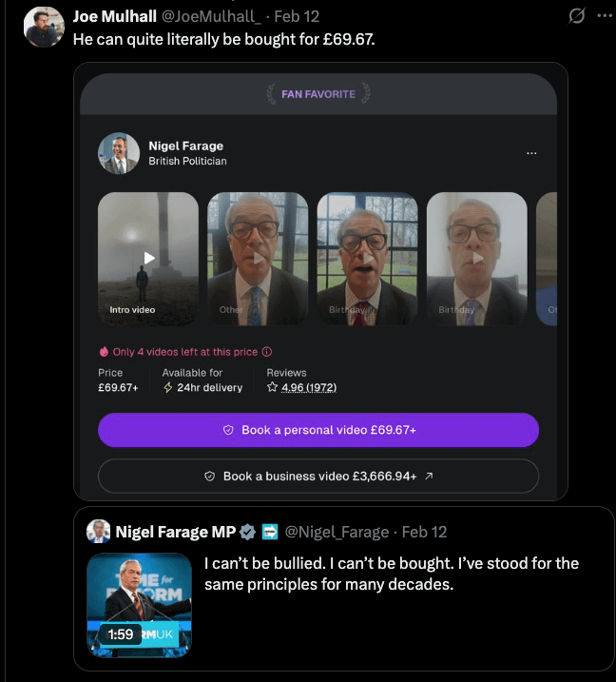Play the Intro video thumbnail
Screen dimensions: 616x682
tap(148, 258)
